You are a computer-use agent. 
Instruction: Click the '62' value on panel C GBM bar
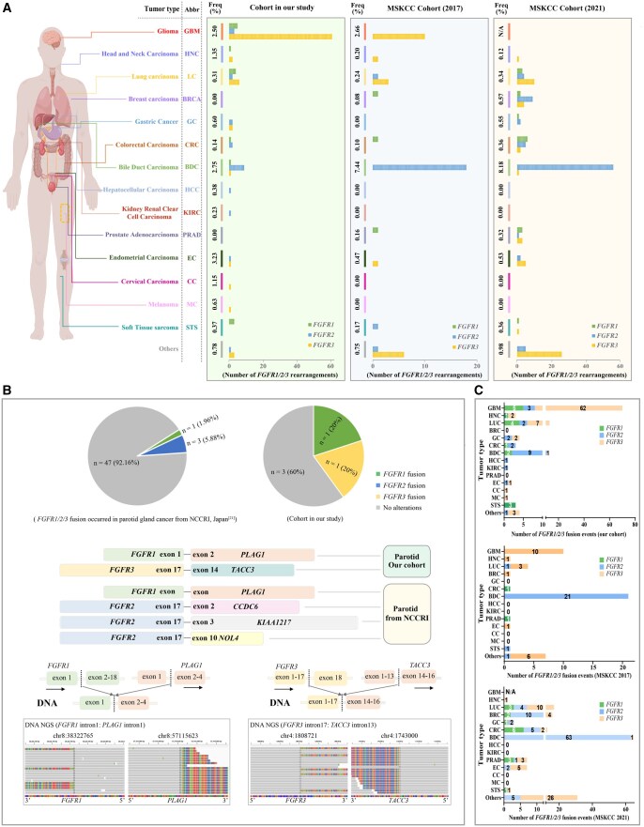[x=583, y=408]
